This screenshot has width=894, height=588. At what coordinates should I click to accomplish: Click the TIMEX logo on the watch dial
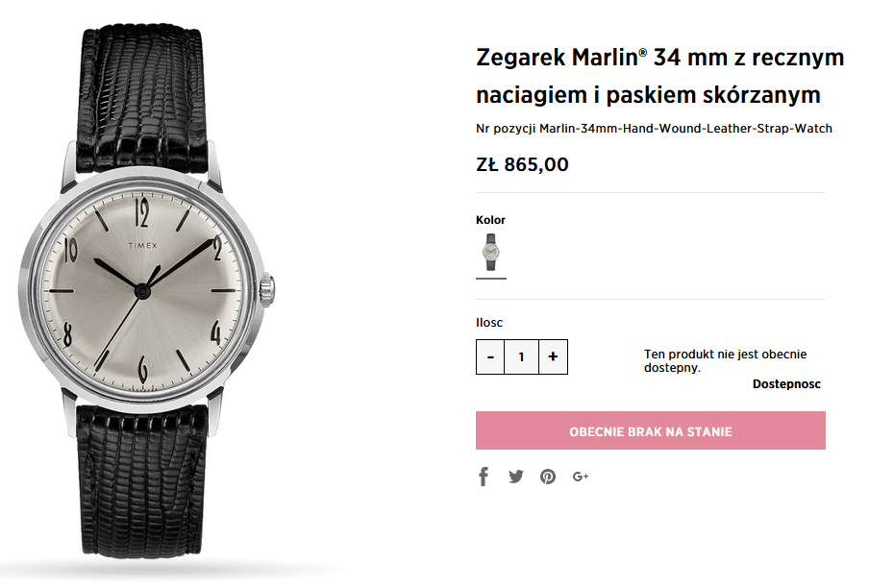point(144,246)
